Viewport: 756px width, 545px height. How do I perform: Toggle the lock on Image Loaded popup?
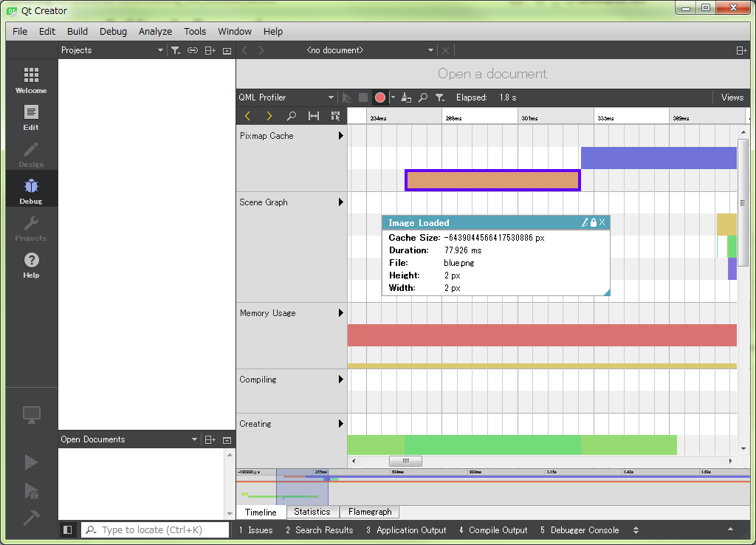tap(593, 222)
